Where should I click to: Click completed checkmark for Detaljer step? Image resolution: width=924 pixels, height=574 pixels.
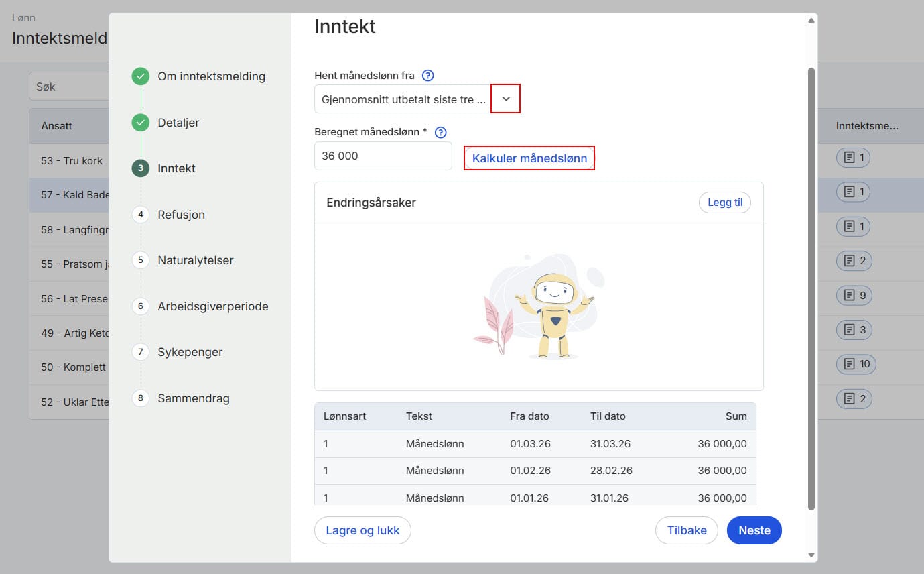tap(141, 123)
